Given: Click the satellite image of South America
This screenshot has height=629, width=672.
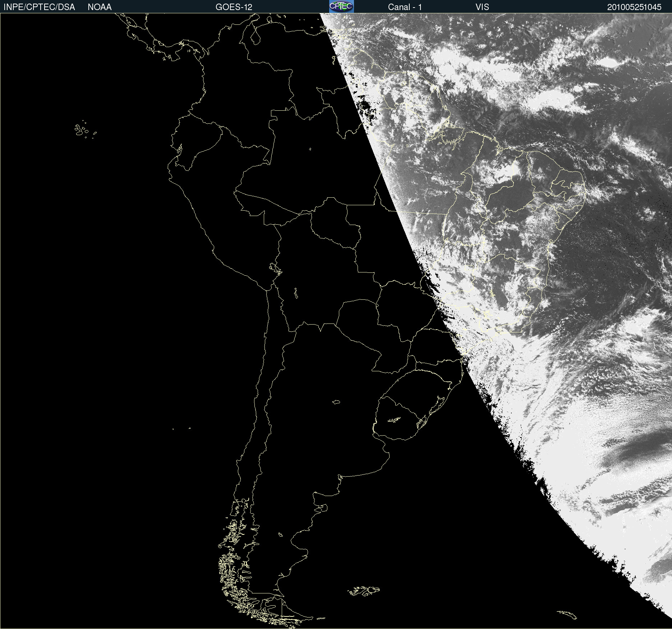Looking at the screenshot, I should (x=336, y=321).
